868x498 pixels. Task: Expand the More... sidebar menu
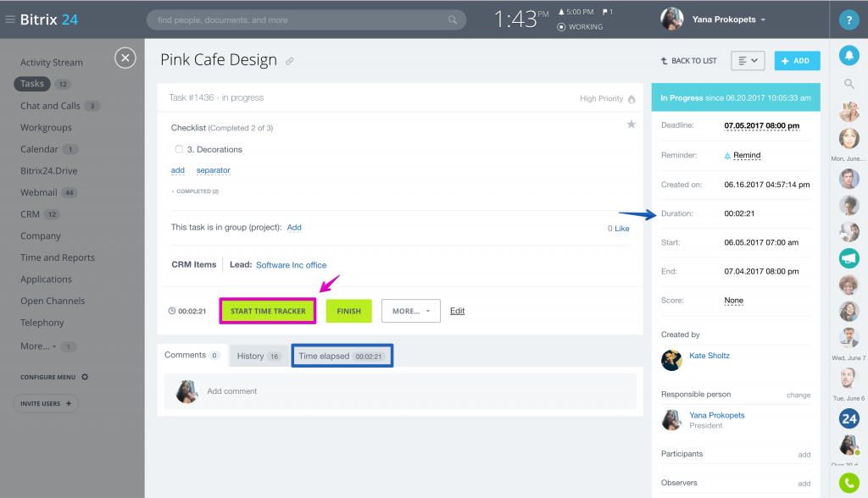click(x=38, y=346)
